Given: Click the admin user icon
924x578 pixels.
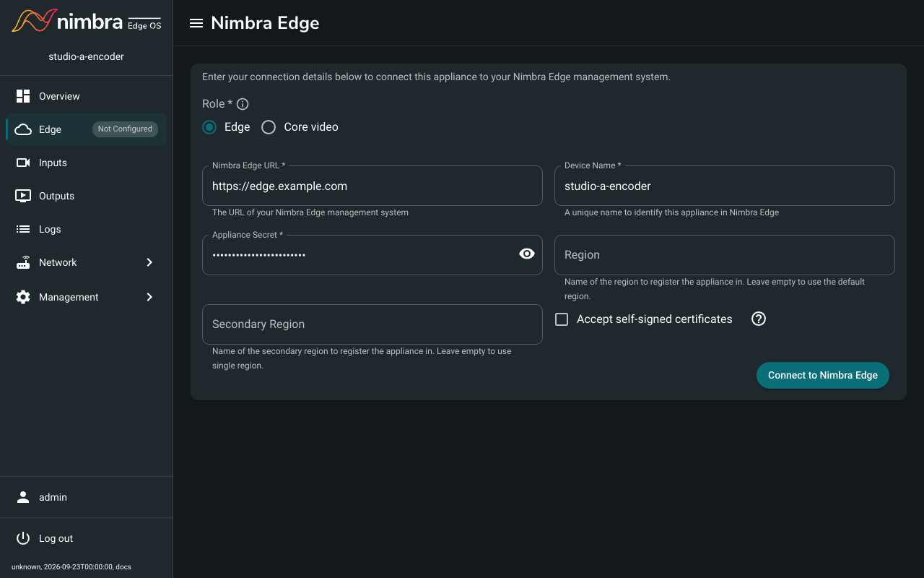Looking at the screenshot, I should click(x=23, y=497).
